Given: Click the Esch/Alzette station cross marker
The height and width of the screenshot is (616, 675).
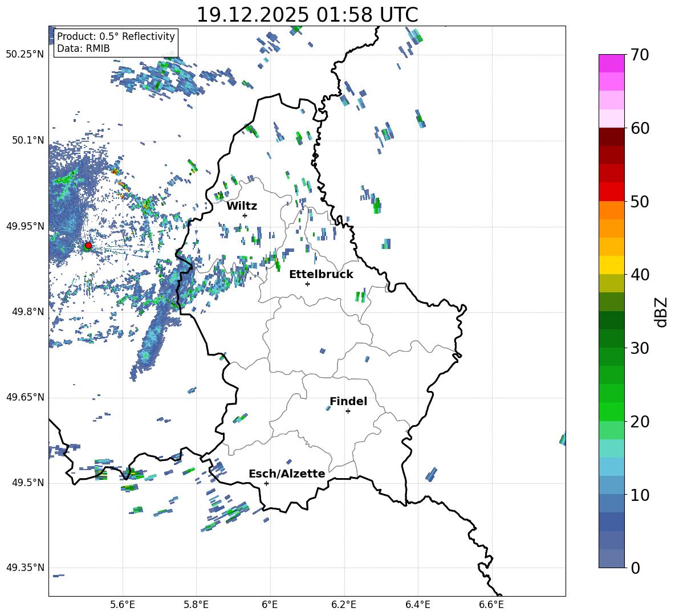Looking at the screenshot, I should [266, 483].
